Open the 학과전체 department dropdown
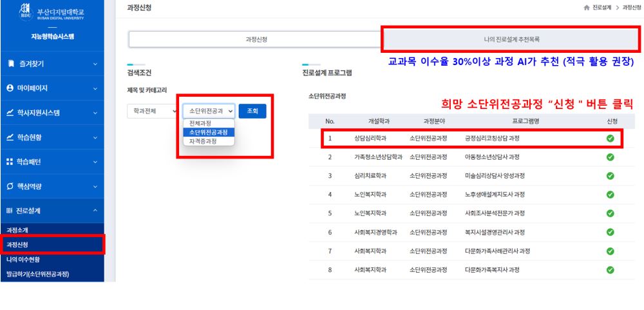 click(x=152, y=111)
